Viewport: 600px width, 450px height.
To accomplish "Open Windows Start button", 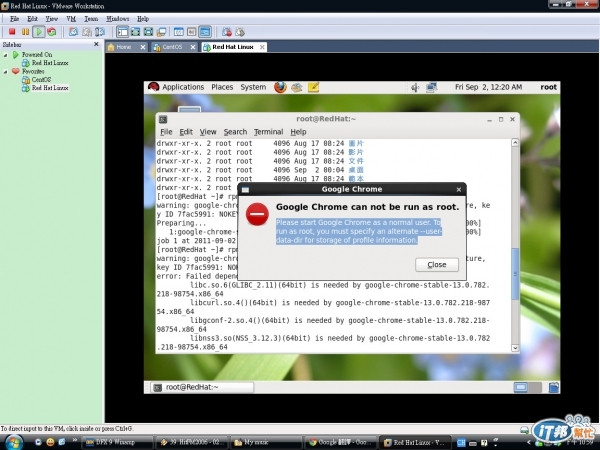I will click(x=13, y=443).
